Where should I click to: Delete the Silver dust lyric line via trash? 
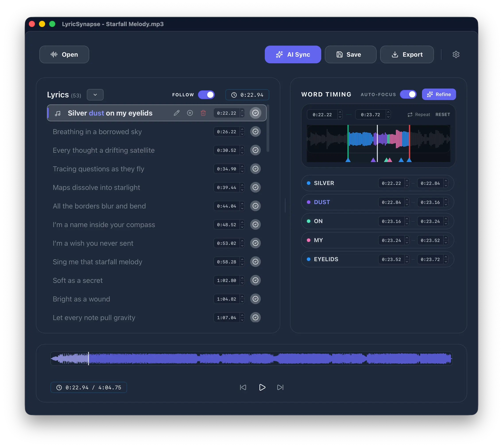(x=203, y=113)
